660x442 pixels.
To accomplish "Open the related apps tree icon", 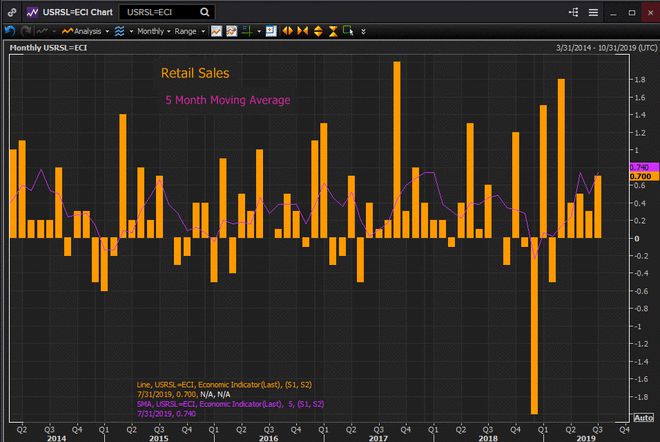I will point(573,12).
